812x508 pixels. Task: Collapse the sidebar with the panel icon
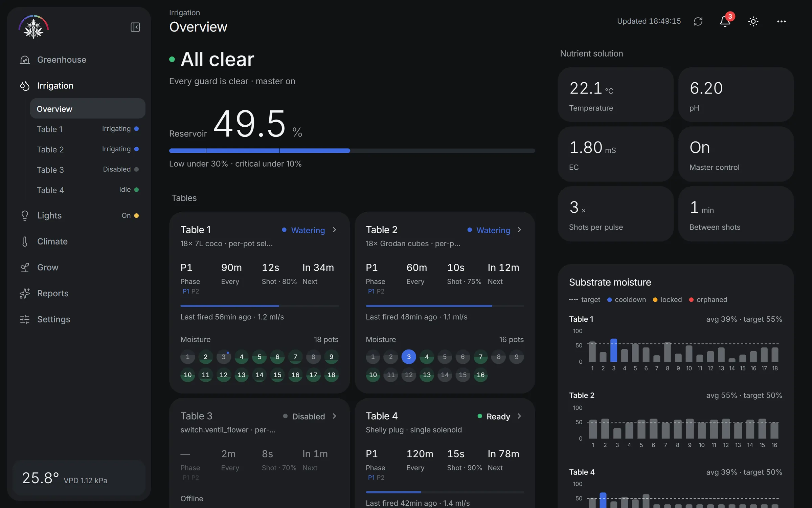point(135,27)
